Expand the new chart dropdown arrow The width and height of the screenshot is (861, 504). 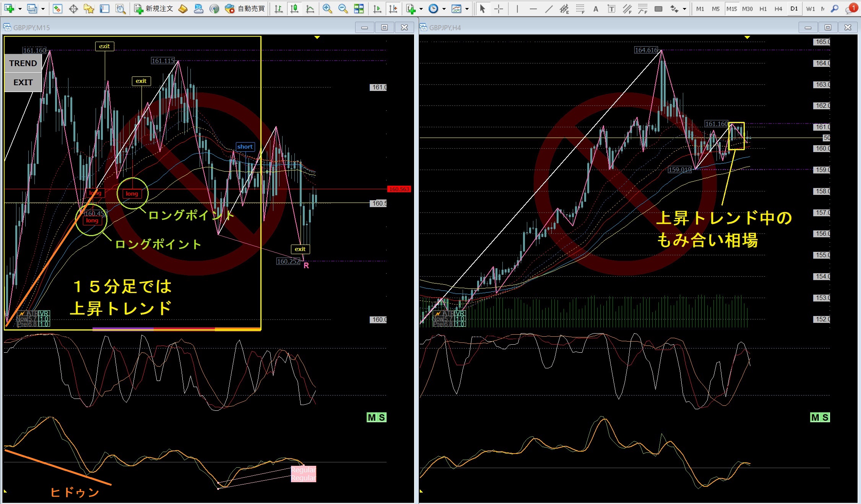[20, 9]
